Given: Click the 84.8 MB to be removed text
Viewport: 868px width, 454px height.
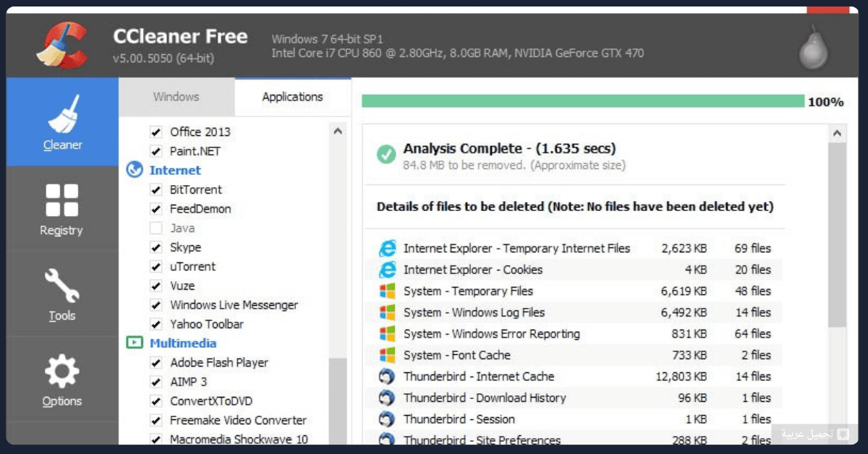Looking at the screenshot, I should coord(514,166).
